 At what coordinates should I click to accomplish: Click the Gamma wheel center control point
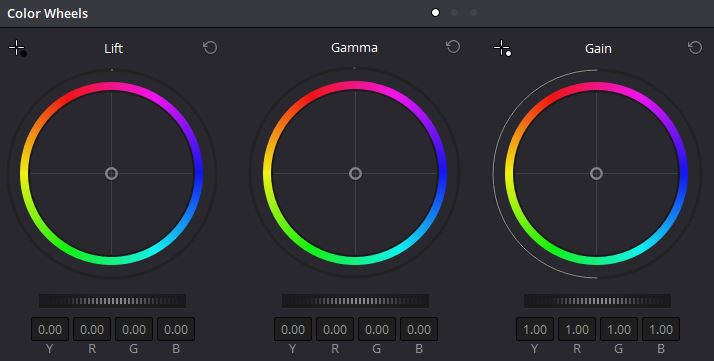tap(356, 173)
